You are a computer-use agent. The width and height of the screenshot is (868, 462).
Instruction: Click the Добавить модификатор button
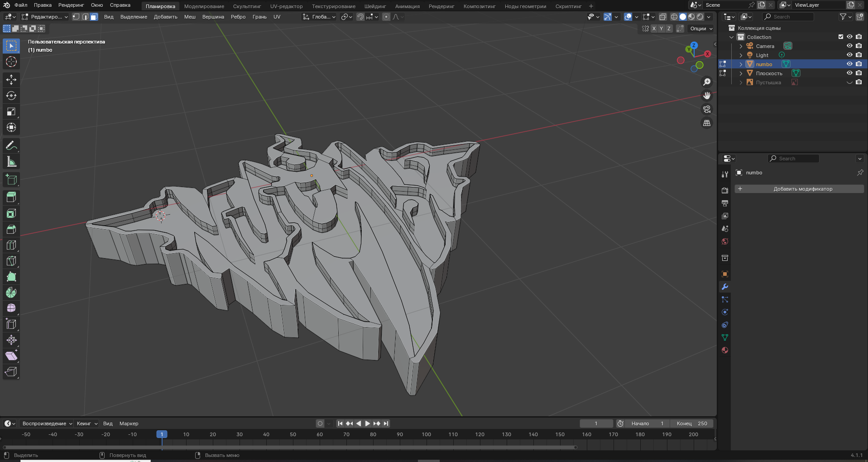pyautogui.click(x=802, y=189)
